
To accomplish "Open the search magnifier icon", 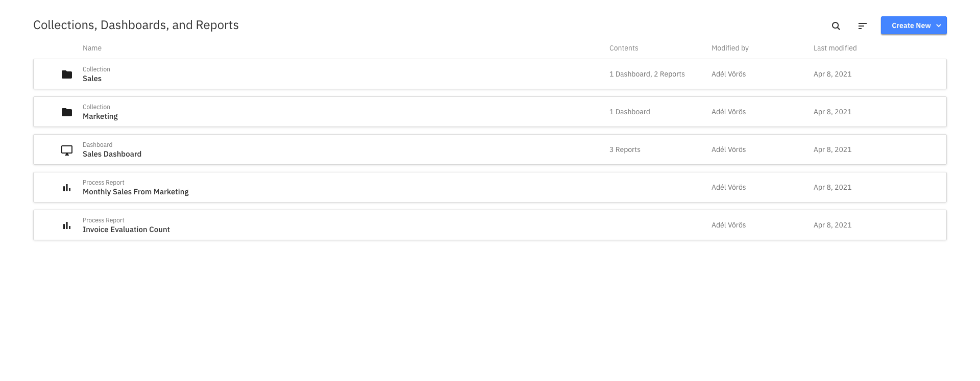I will pyautogui.click(x=836, y=26).
